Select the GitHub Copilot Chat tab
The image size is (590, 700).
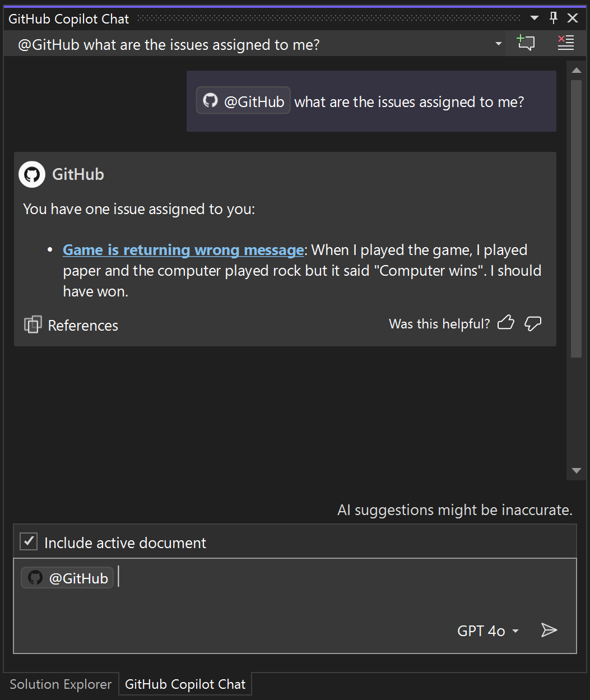pos(185,684)
